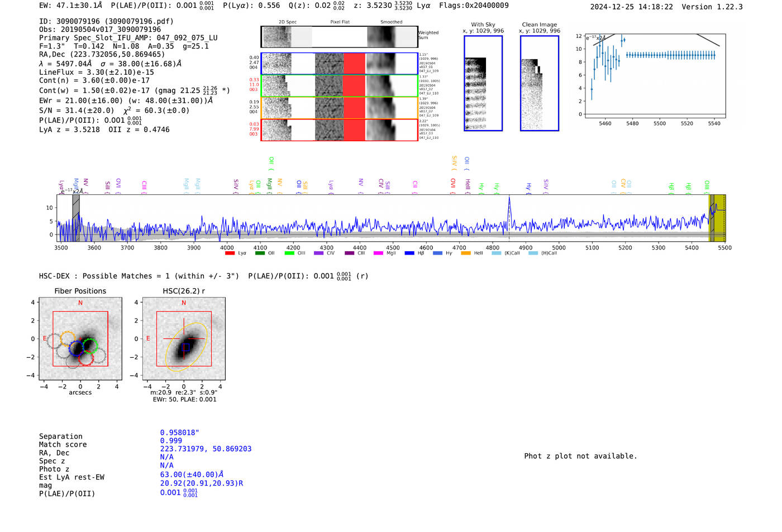Click the MgII magenta legend swatch
Screen dimensions: 782x532
tap(379, 253)
